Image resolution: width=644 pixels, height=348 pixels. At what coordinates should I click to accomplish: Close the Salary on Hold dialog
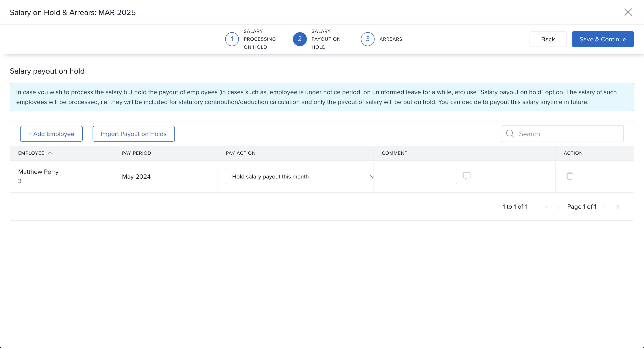[x=628, y=12]
